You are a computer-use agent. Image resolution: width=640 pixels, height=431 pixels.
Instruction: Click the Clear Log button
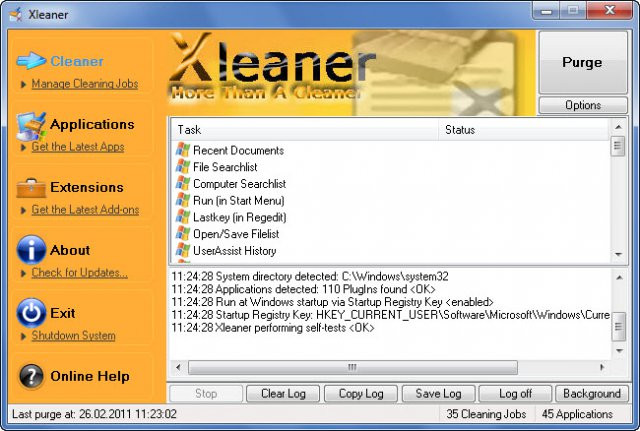coord(283,393)
